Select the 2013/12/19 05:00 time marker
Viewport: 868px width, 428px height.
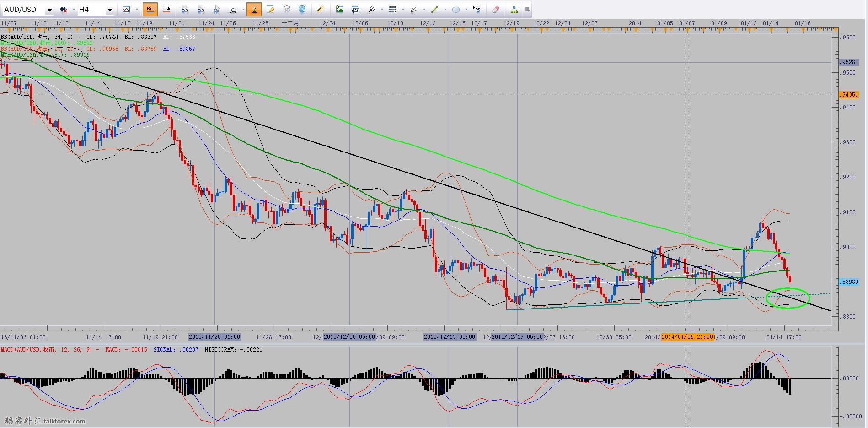(x=517, y=336)
